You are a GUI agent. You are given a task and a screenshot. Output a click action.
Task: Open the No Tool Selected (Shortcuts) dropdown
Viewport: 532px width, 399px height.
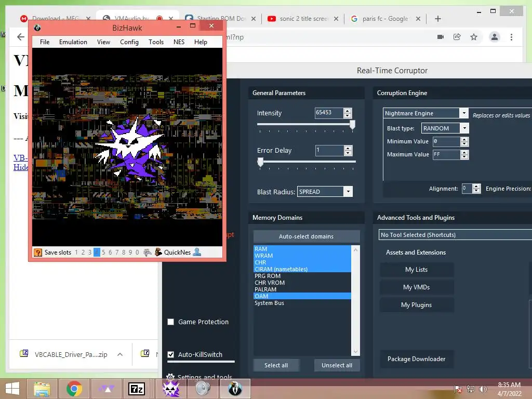(x=455, y=235)
